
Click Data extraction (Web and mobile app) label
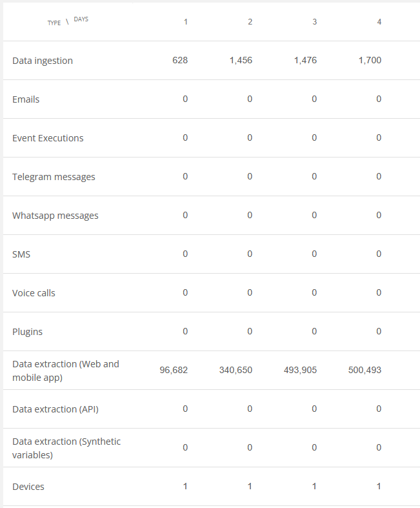click(66, 371)
